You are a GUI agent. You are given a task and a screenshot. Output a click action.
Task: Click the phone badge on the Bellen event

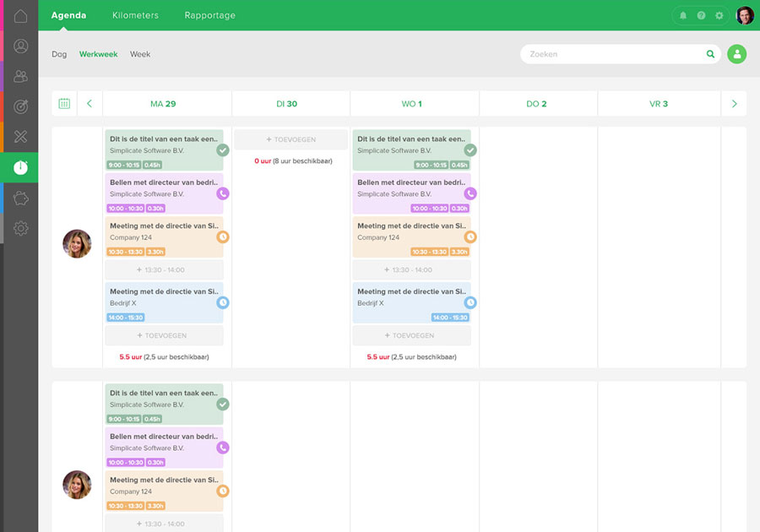pos(221,193)
